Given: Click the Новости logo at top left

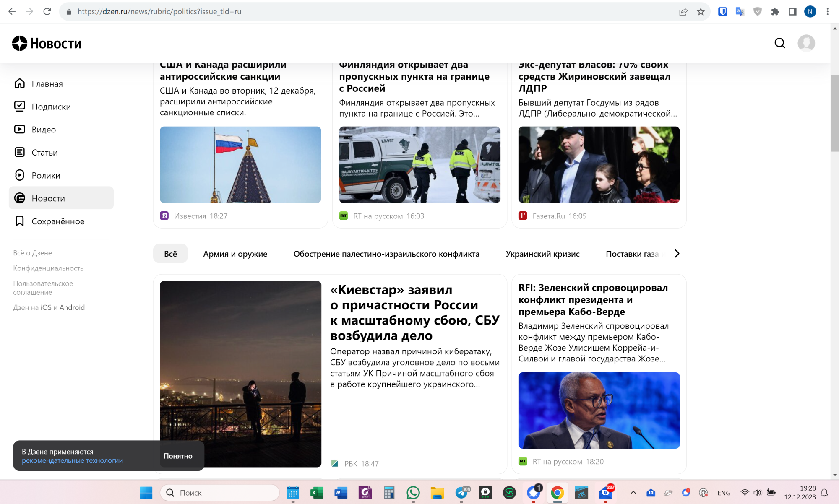Looking at the screenshot, I should pyautogui.click(x=47, y=43).
